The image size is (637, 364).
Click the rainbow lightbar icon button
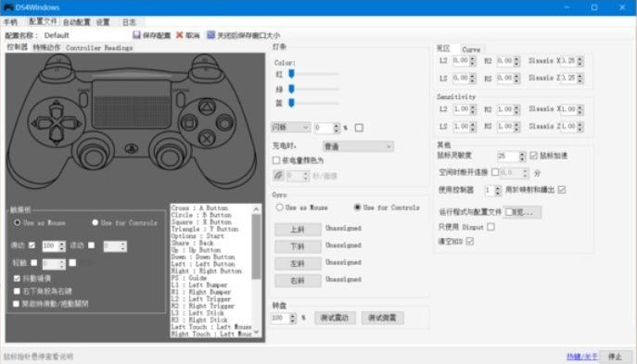pos(278,175)
